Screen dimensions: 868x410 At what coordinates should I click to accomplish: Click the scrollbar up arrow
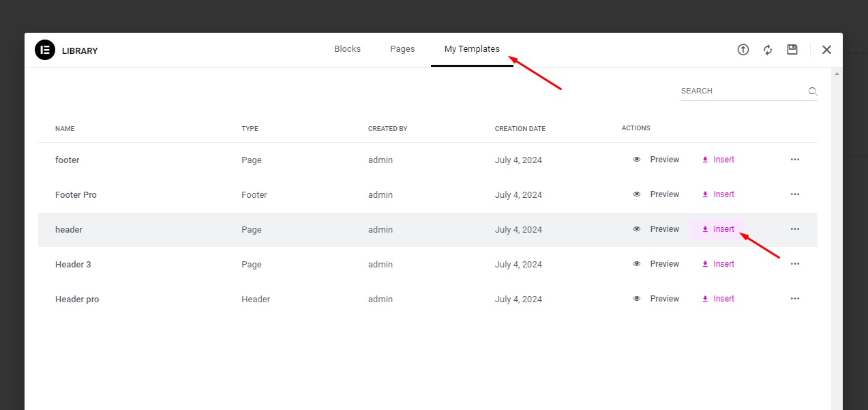coord(837,74)
